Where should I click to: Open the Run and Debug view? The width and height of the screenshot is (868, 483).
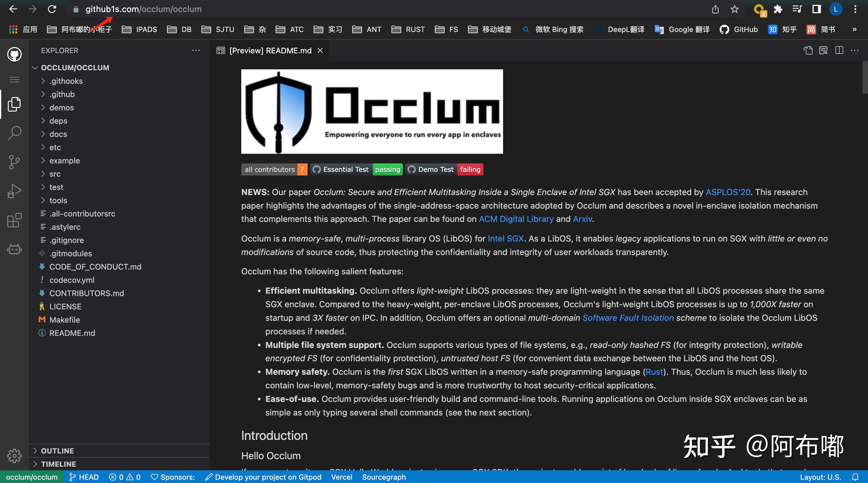14,191
